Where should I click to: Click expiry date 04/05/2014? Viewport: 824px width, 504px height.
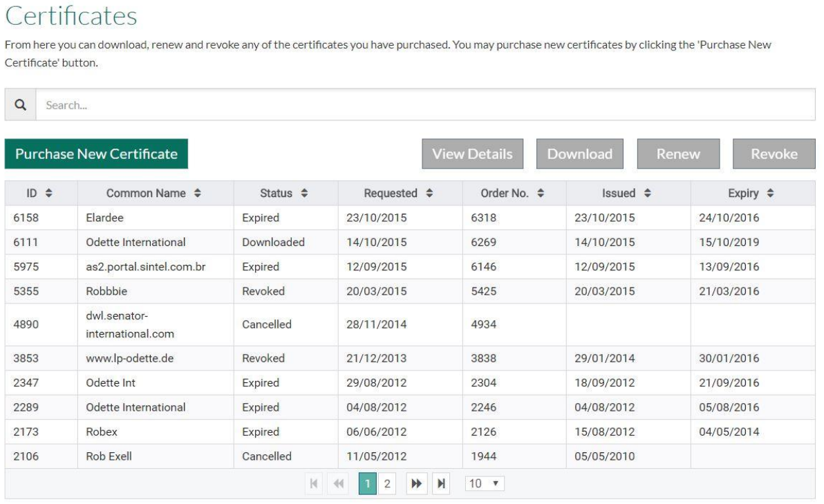click(x=729, y=432)
